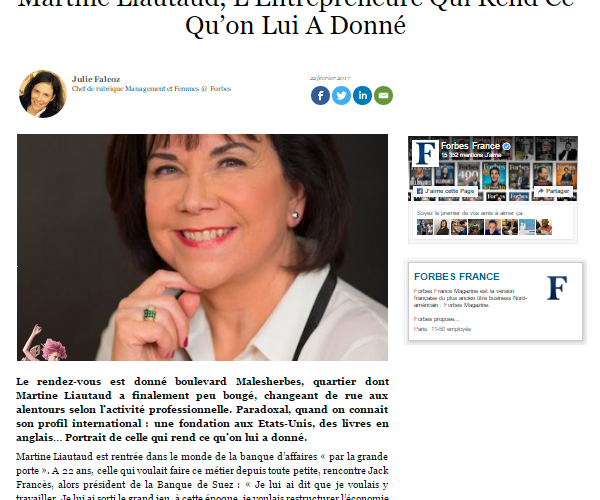The height and width of the screenshot is (500, 600).
Task: Click the 22 février 2017 publication date
Action: click(x=330, y=78)
